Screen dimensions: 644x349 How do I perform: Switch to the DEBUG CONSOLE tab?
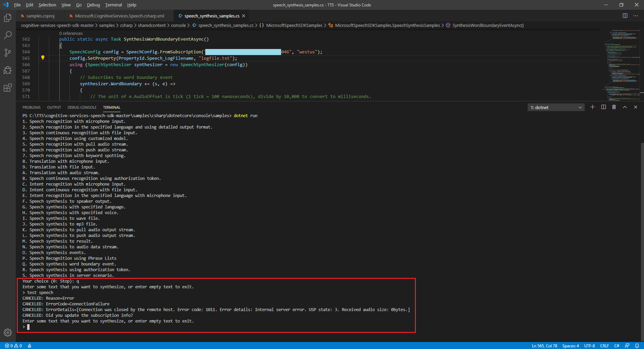point(82,107)
